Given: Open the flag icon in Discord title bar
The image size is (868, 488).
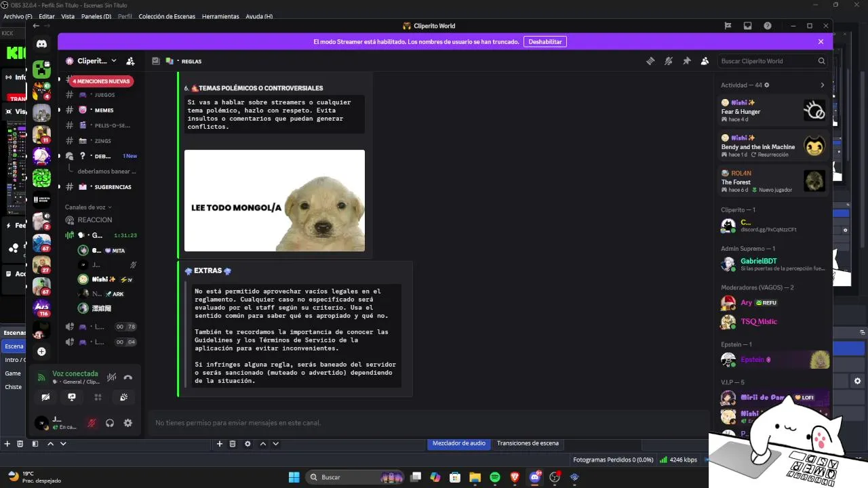Looking at the screenshot, I should coord(728,26).
